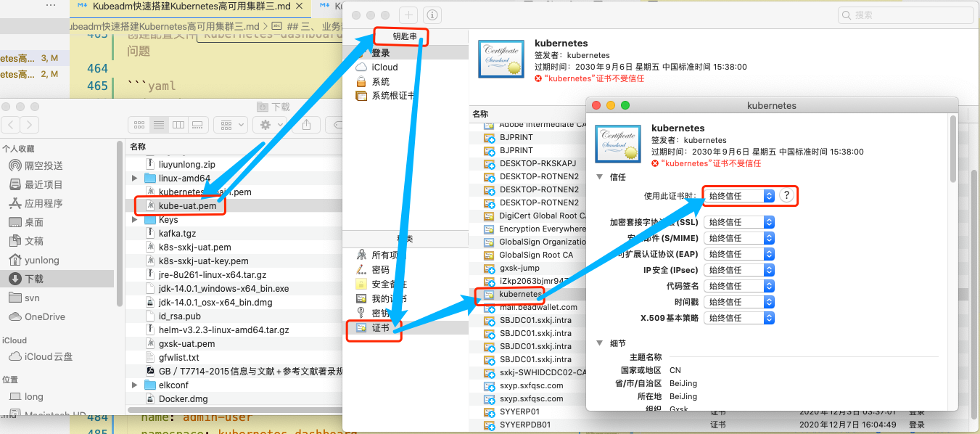The height and width of the screenshot is (434, 980).
Task: Open the Finder gear action menu
Action: pos(270,125)
